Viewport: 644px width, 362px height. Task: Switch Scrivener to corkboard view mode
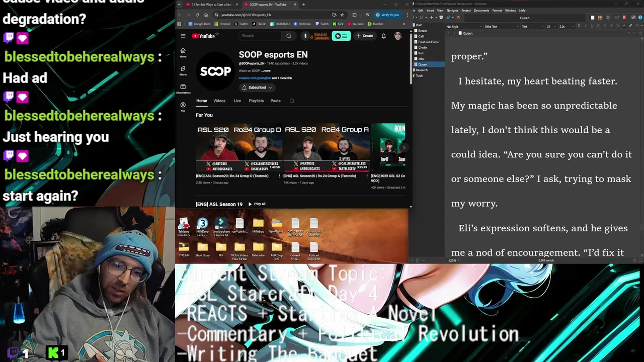[600, 18]
